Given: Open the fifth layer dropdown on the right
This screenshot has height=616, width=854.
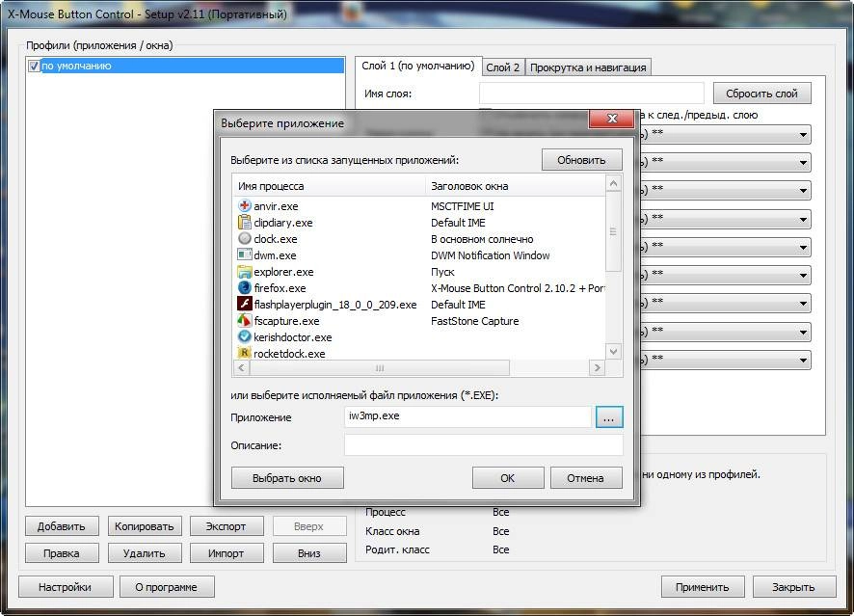Looking at the screenshot, I should coord(803,248).
